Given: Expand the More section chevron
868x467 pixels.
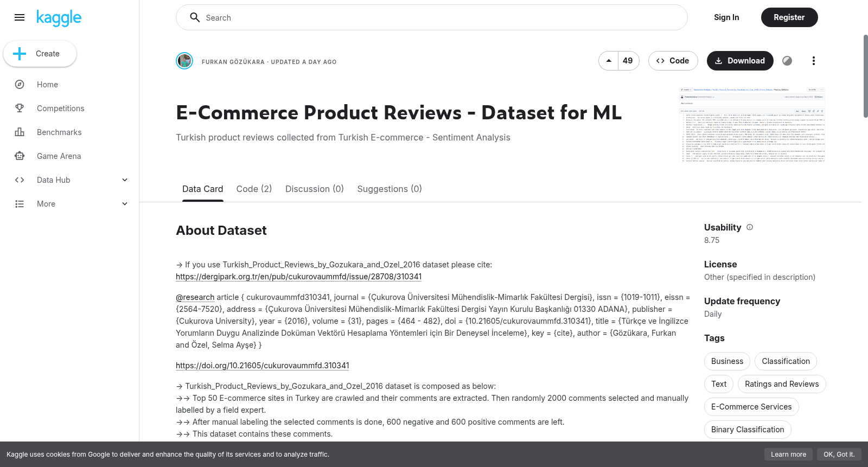Looking at the screenshot, I should (125, 204).
